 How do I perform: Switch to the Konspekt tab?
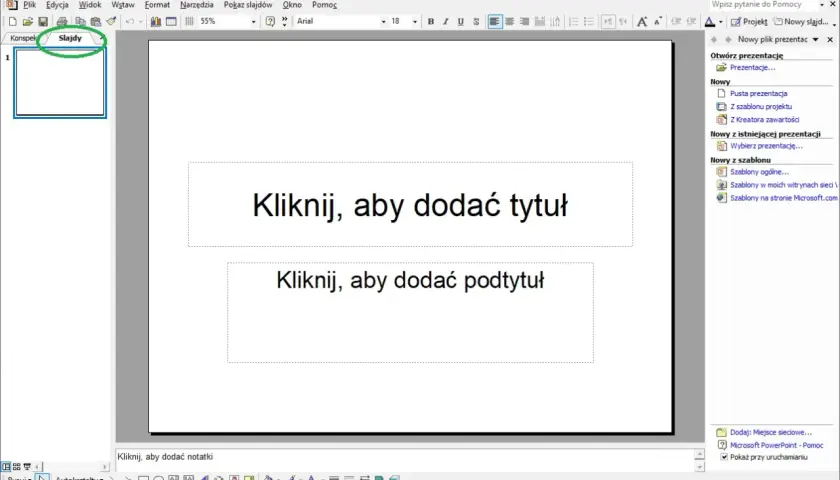pyautogui.click(x=23, y=39)
